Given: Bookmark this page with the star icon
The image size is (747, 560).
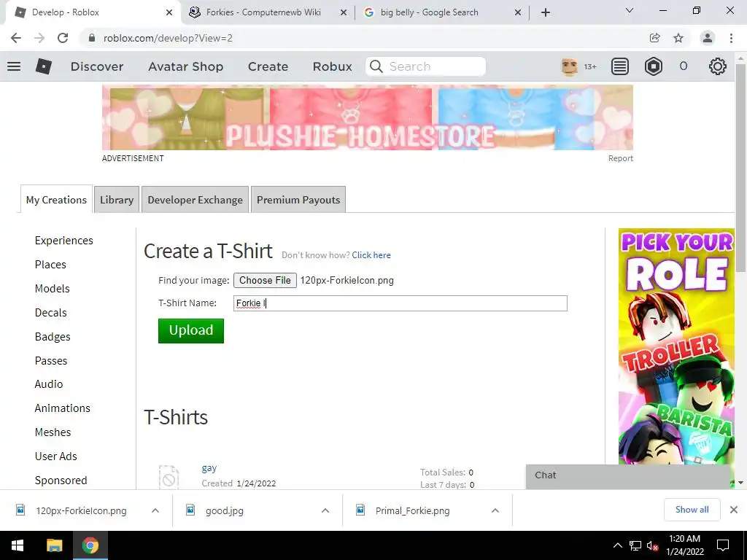Looking at the screenshot, I should [678, 38].
